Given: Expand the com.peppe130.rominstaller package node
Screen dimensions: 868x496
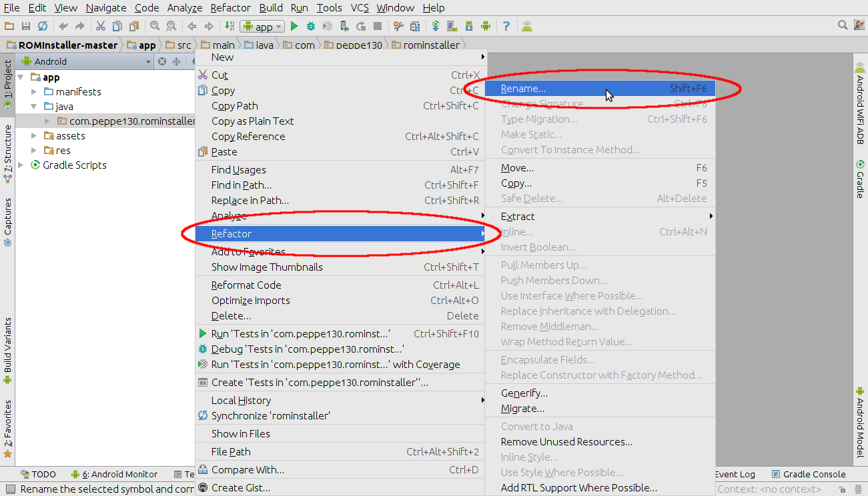Looking at the screenshot, I should tap(47, 121).
